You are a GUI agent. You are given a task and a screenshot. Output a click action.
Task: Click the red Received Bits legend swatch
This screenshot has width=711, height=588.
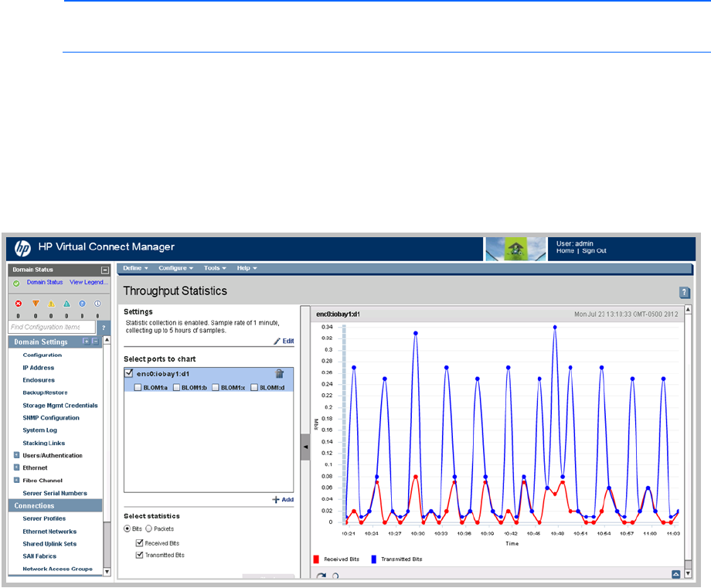[x=316, y=559]
